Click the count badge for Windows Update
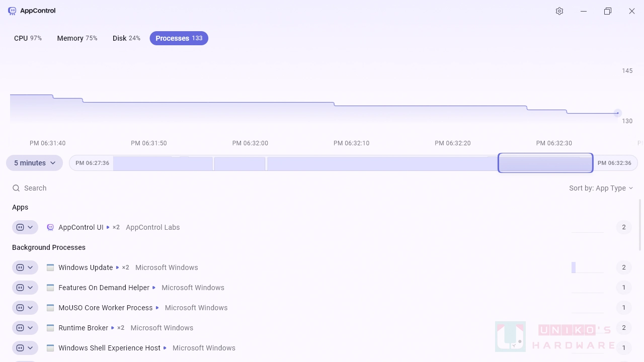Viewport: 644px width, 362px height. click(x=624, y=267)
